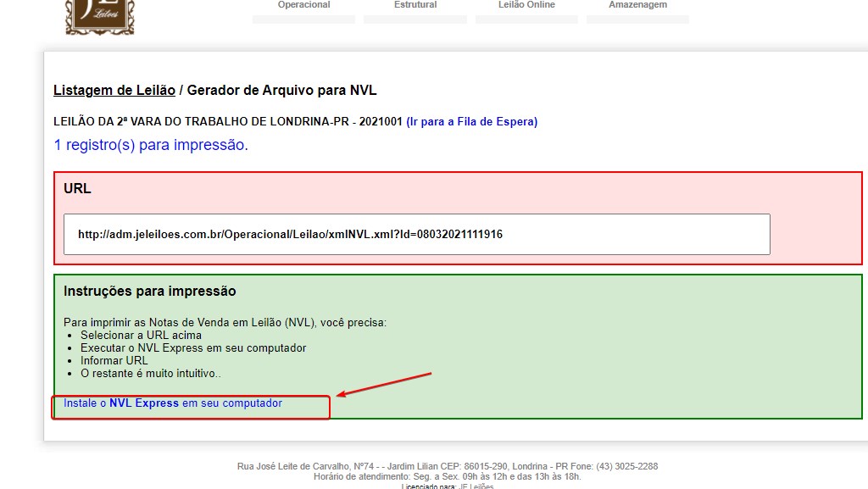868x489 pixels.
Task: Click the 'O restante é muito intuitivo' bullet
Action: point(150,373)
